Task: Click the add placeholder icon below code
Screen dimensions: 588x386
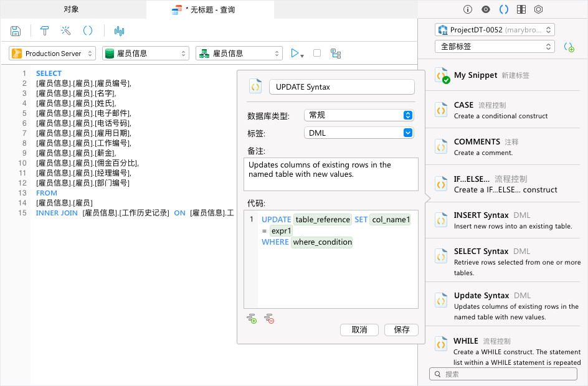Action: pyautogui.click(x=252, y=319)
